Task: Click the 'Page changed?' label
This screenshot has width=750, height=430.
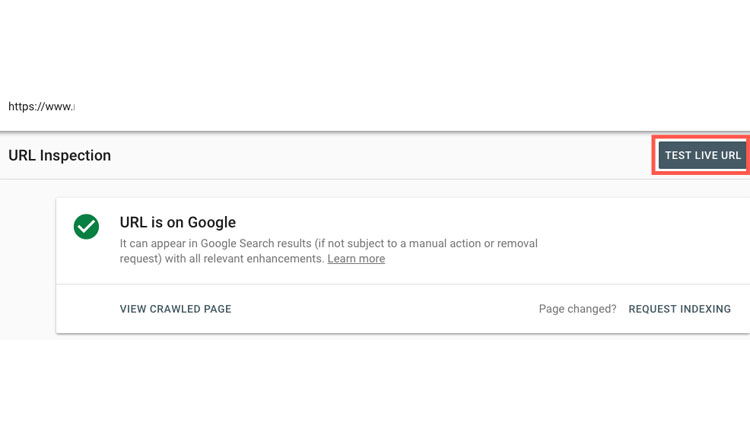Action: point(577,309)
